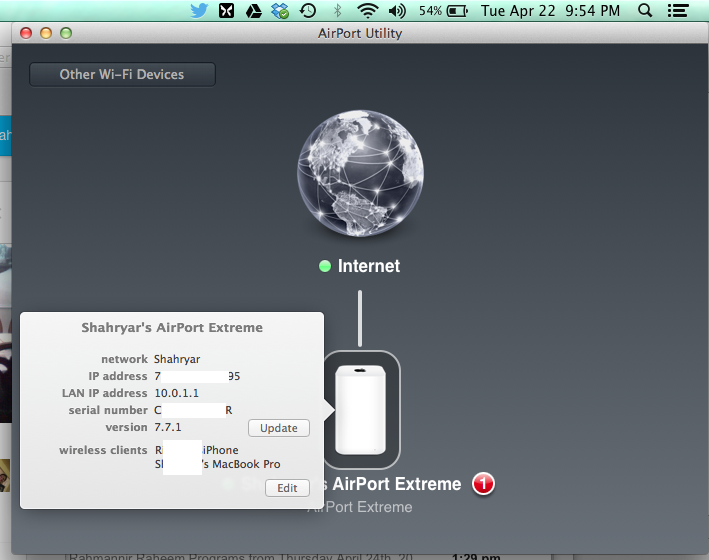Open the date and time menu
The width and height of the screenshot is (709, 560).
pyautogui.click(x=550, y=10)
